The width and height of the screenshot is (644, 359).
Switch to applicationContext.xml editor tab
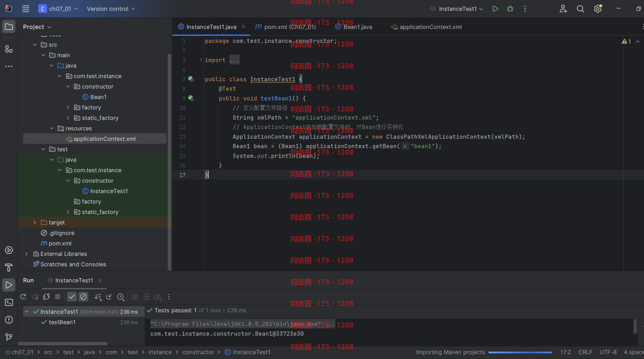click(426, 27)
